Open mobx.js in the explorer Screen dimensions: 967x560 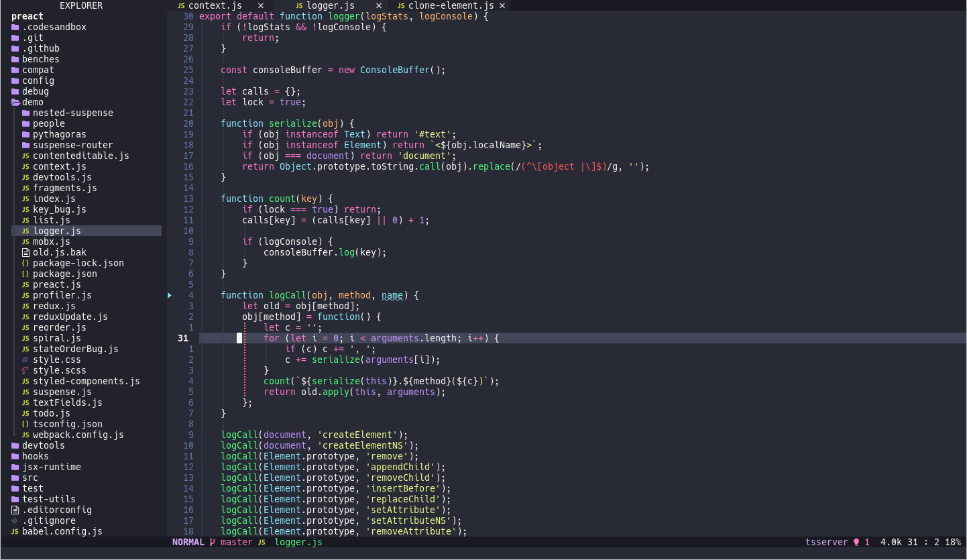[52, 241]
